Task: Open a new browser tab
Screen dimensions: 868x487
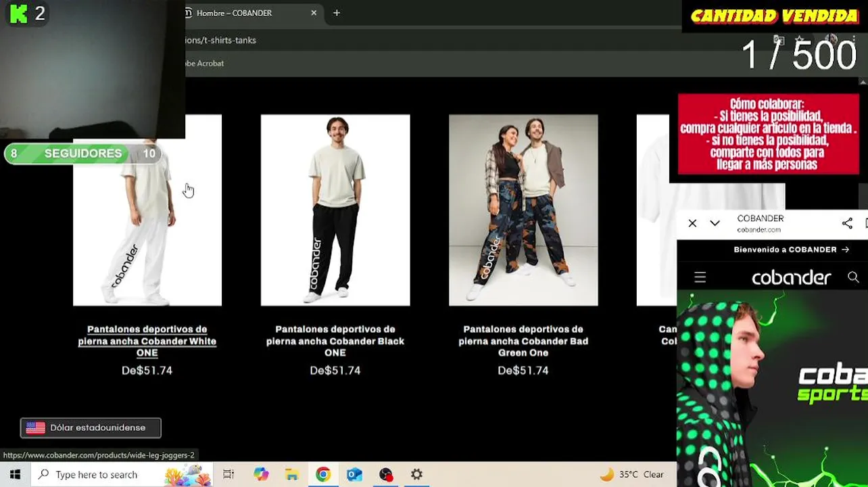Action: (337, 13)
